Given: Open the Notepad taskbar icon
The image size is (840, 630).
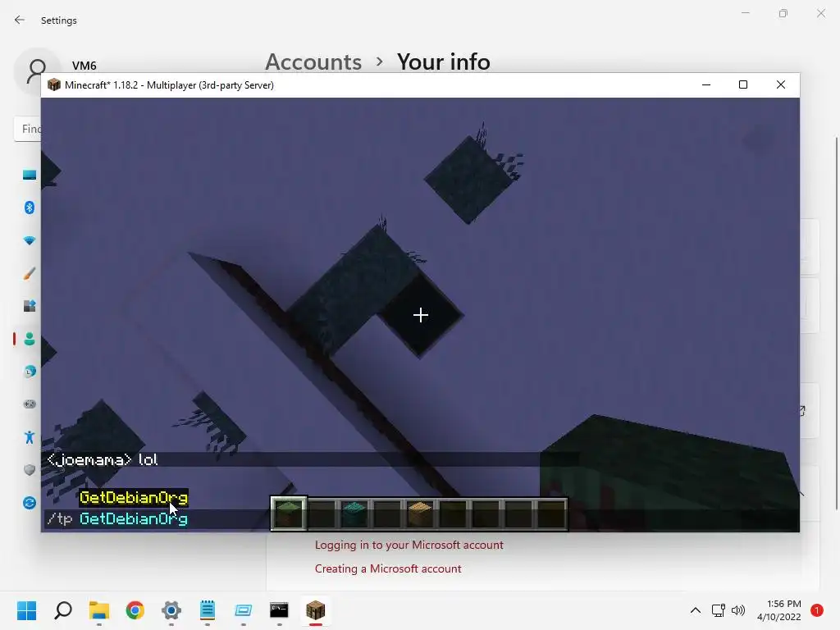Looking at the screenshot, I should tap(208, 610).
